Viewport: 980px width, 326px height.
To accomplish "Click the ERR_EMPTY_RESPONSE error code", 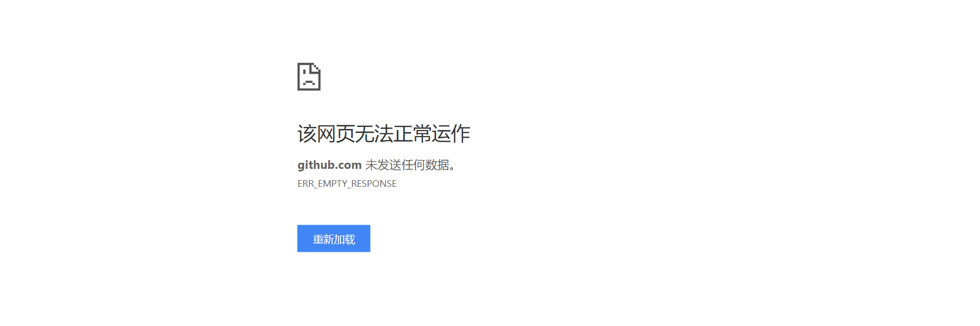I will pyautogui.click(x=347, y=184).
